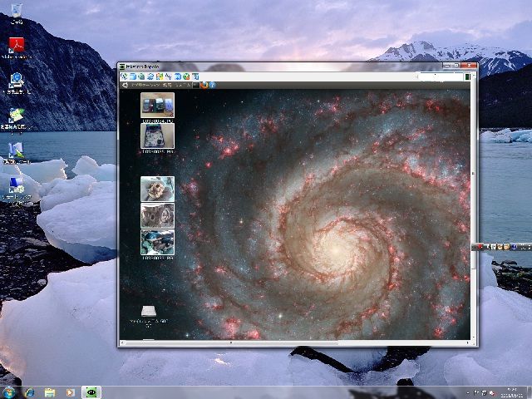Image resolution: width=532 pixels, height=399 pixels.
Task: Open the Recycle Bin on the Windows desktop
Action: pyautogui.click(x=17, y=11)
